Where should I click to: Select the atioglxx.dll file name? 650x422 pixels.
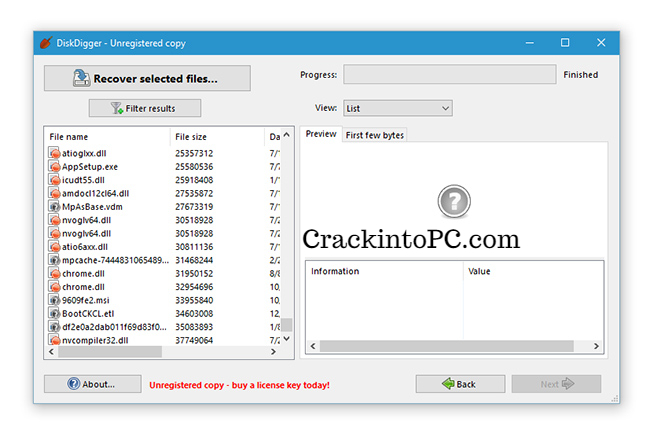click(x=84, y=153)
